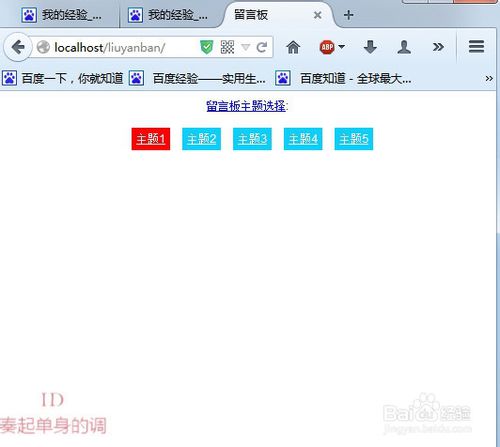Open the Adblock Plus dropdown arrow

coord(341,47)
